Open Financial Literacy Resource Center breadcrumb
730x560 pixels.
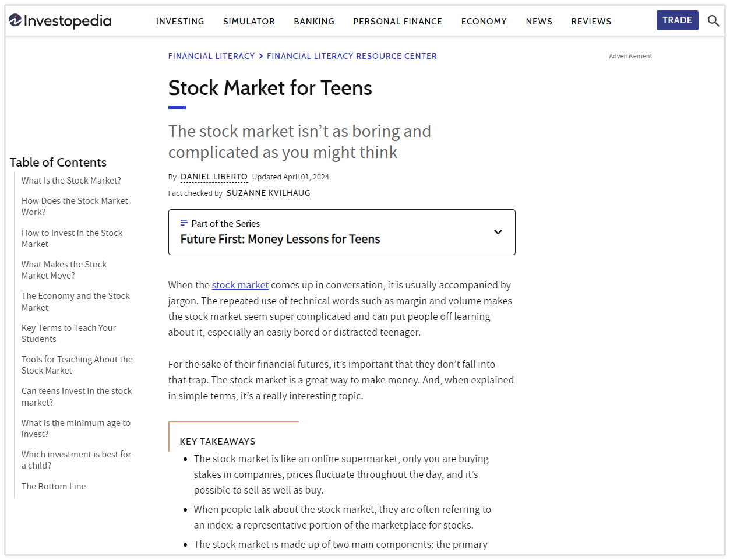click(x=351, y=57)
